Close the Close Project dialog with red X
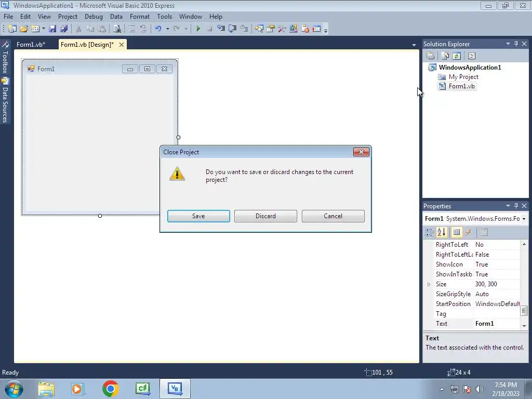The width and height of the screenshot is (532, 399). click(x=362, y=152)
